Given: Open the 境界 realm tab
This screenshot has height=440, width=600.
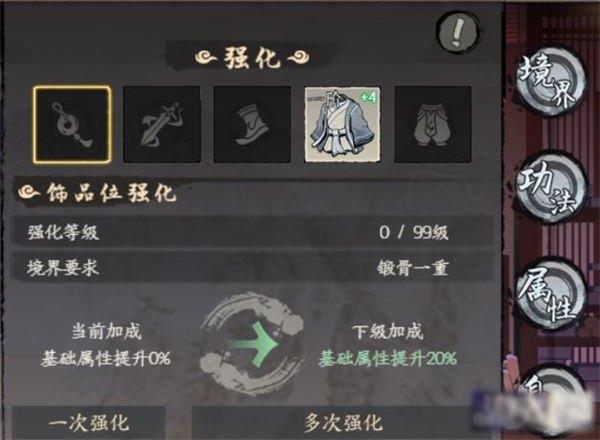Looking at the screenshot, I should [549, 83].
